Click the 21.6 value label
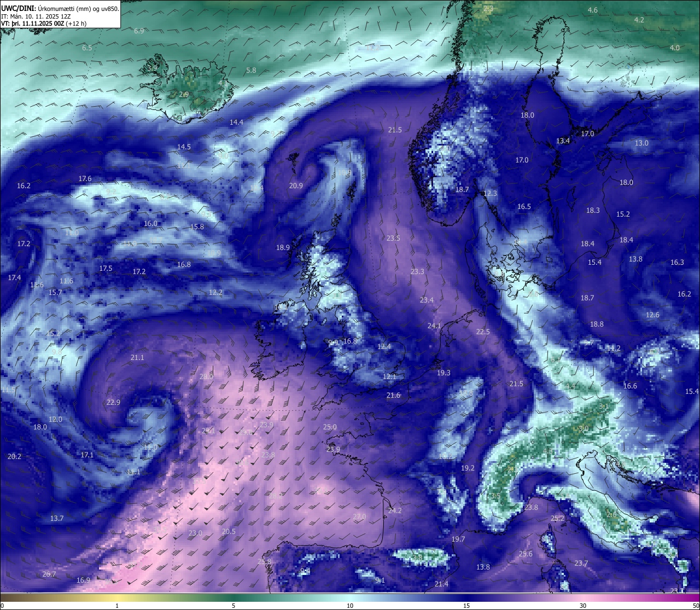 tap(393, 396)
